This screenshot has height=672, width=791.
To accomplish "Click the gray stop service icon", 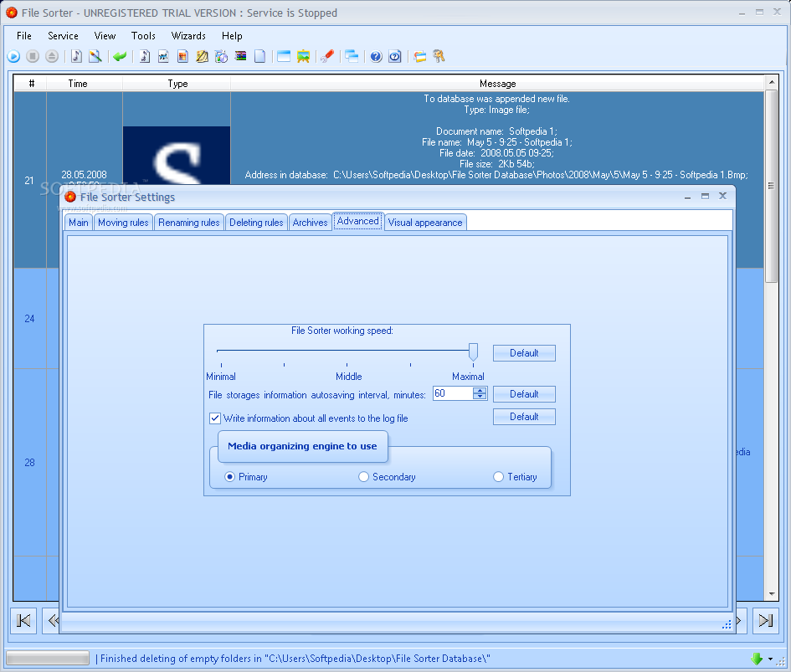I will click(x=33, y=57).
